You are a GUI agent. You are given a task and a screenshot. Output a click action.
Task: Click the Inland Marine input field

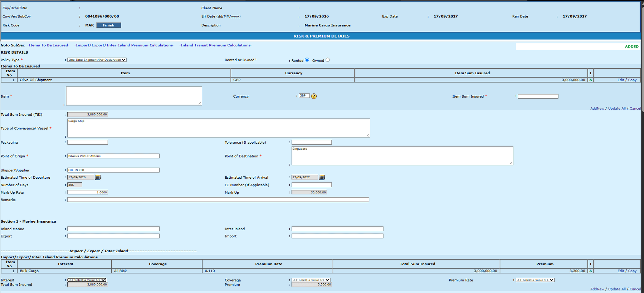click(x=113, y=229)
